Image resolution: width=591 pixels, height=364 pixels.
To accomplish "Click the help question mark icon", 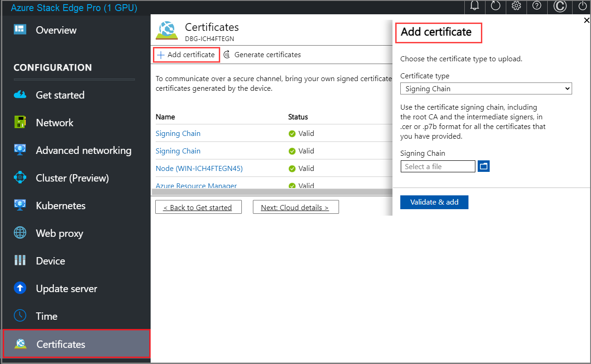I will 537,6.
